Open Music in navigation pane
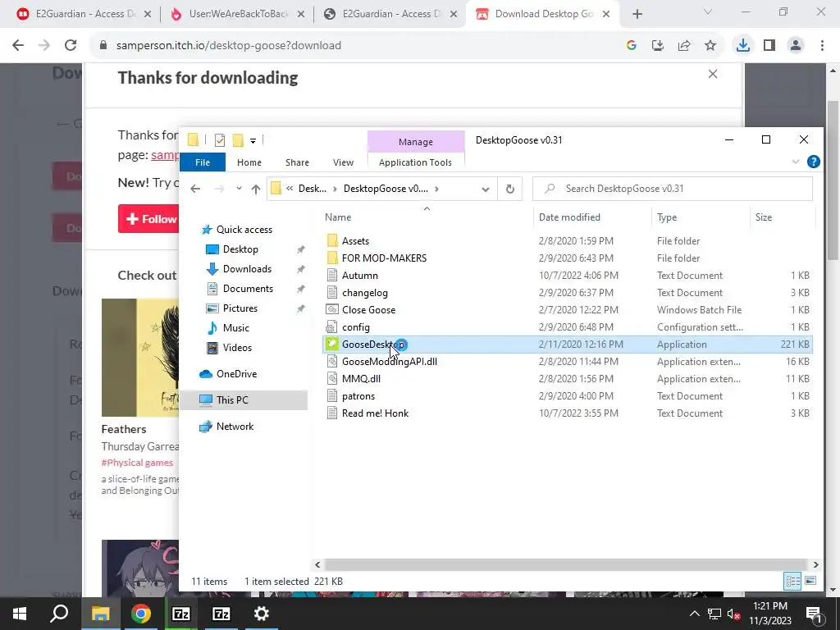The width and height of the screenshot is (840, 630). tap(235, 328)
